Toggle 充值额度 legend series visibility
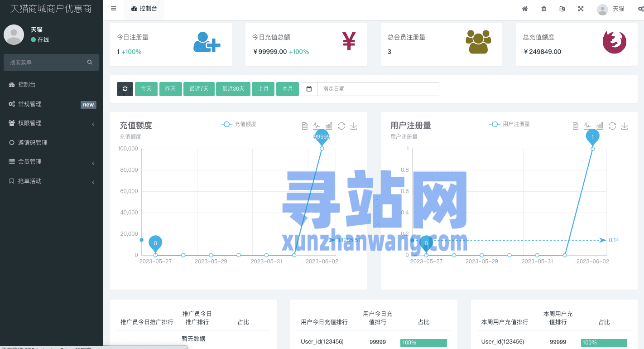644x349 pixels. tap(239, 124)
